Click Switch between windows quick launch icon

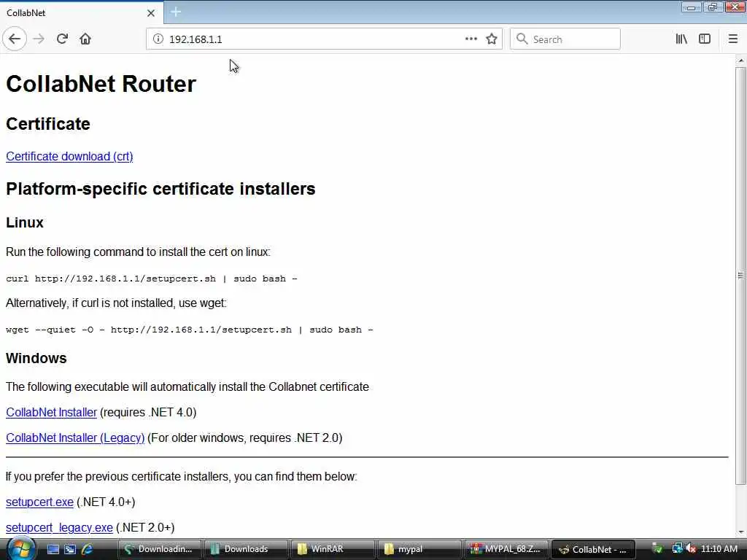coord(70,550)
